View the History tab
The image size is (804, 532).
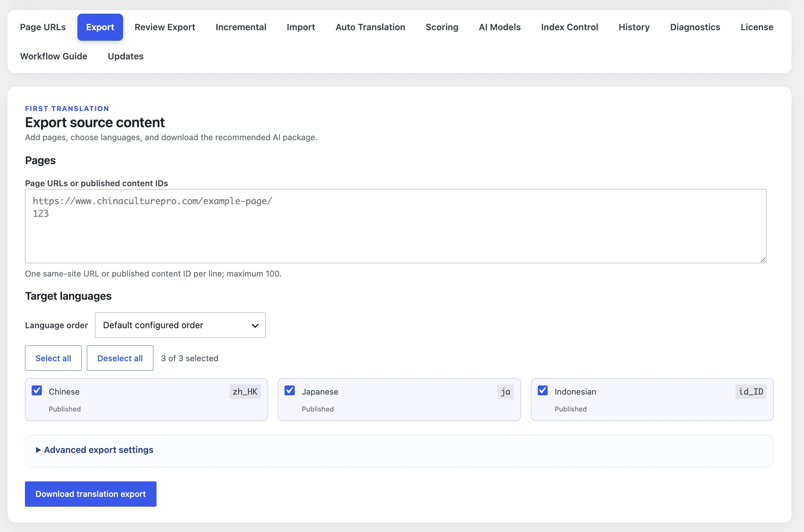[x=634, y=27]
